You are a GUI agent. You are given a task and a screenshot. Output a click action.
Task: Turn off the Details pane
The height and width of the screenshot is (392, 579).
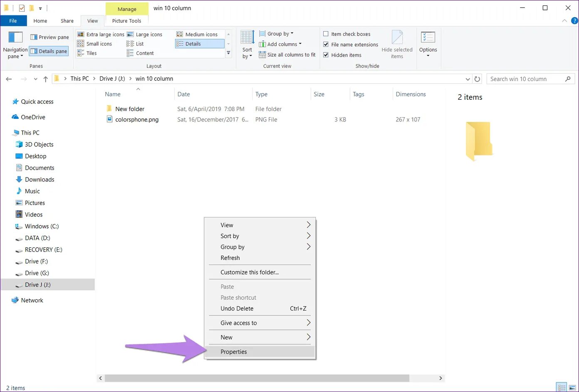(x=49, y=51)
